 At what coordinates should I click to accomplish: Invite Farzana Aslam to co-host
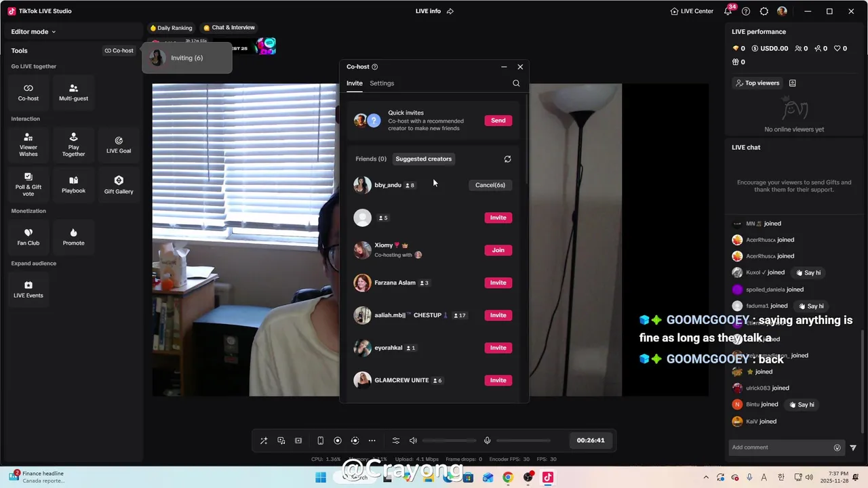click(x=498, y=283)
